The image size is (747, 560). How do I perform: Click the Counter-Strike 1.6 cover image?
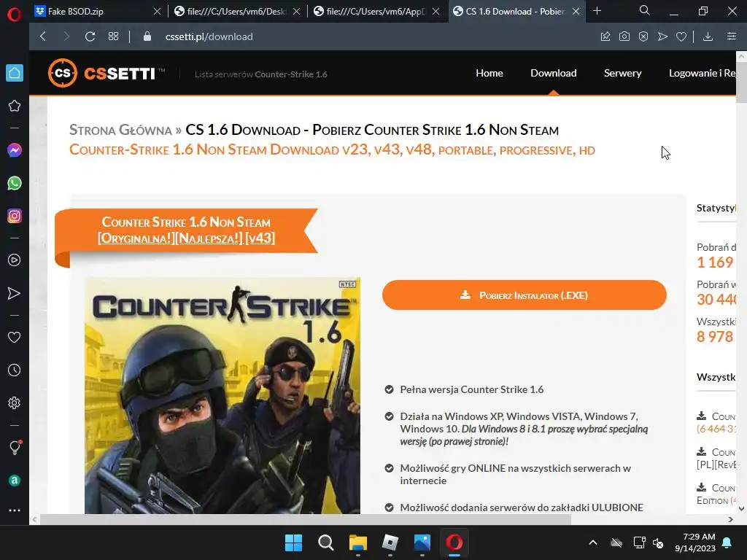[222, 395]
